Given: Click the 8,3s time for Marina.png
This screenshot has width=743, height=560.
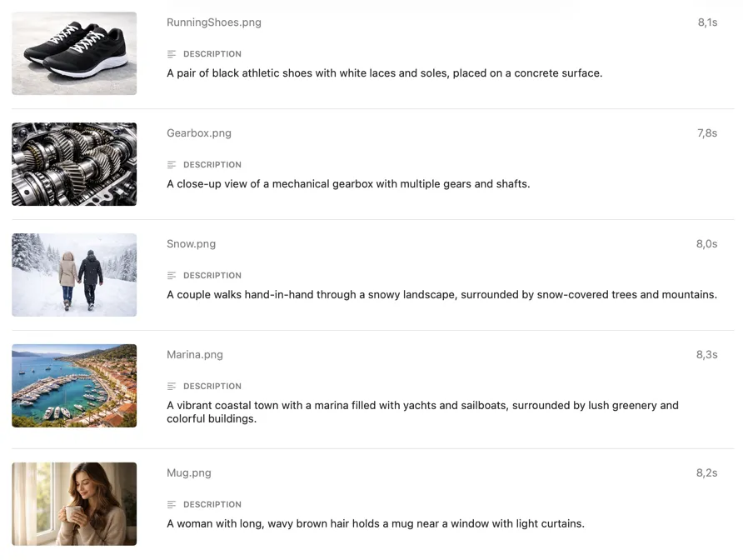Looking at the screenshot, I should click(707, 355).
